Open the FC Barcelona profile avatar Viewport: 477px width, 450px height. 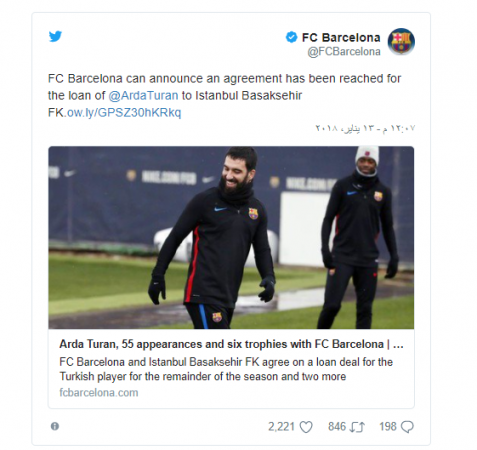click(x=401, y=41)
